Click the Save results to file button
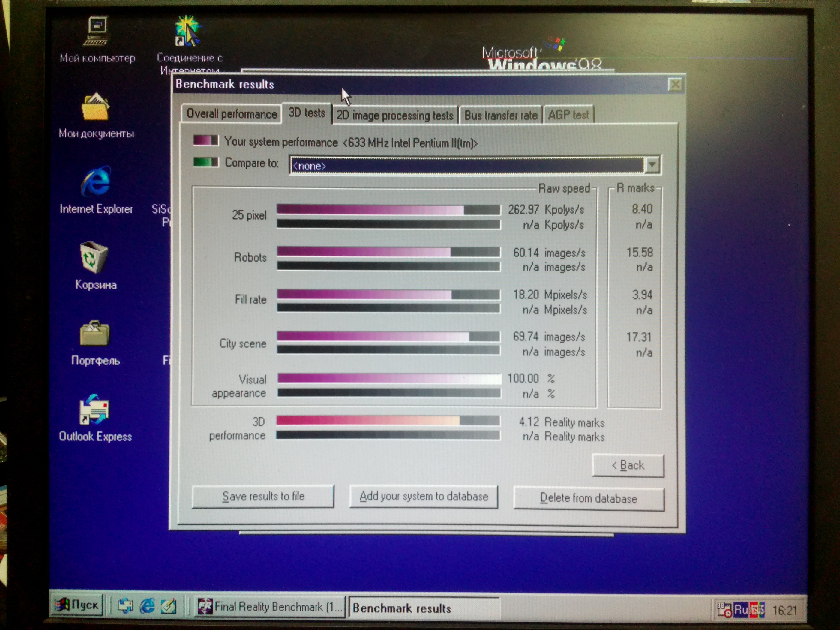Screen dimensions: 840x630 tap(263, 496)
